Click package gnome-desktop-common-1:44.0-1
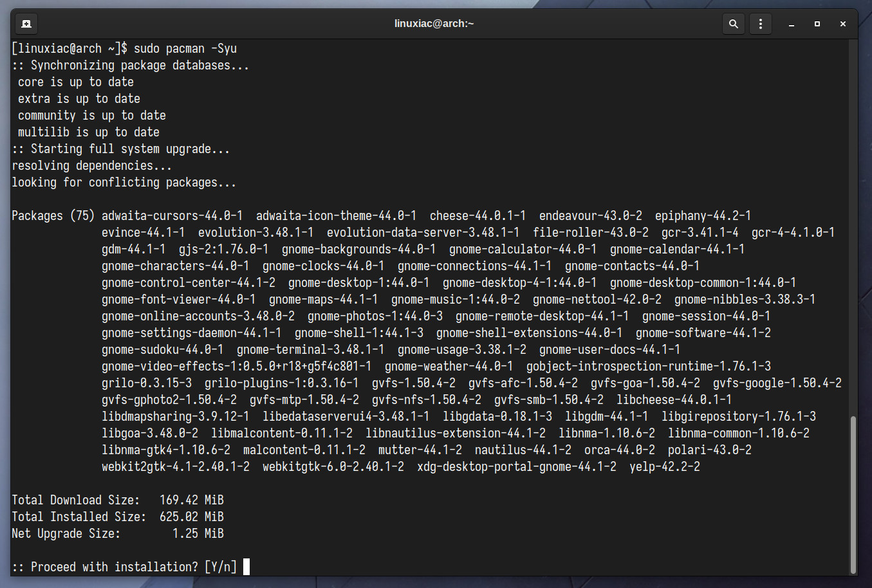The width and height of the screenshot is (872, 588). (703, 283)
